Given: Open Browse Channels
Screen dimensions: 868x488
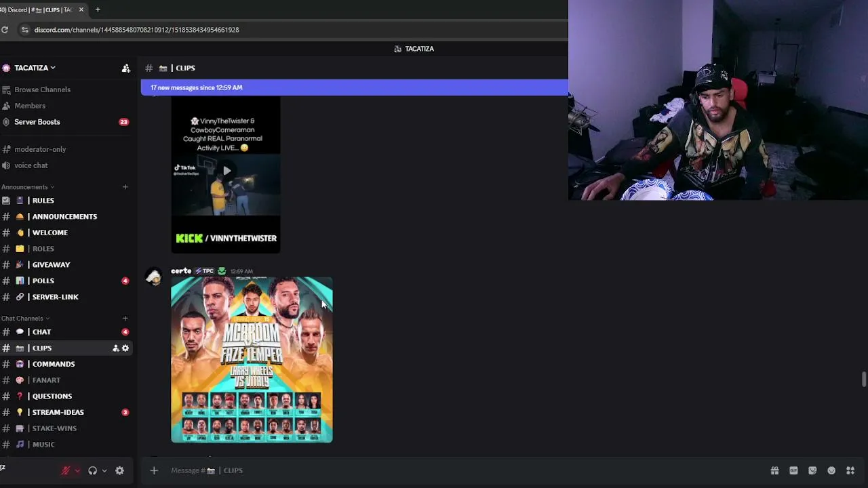Looking at the screenshot, I should click(42, 89).
